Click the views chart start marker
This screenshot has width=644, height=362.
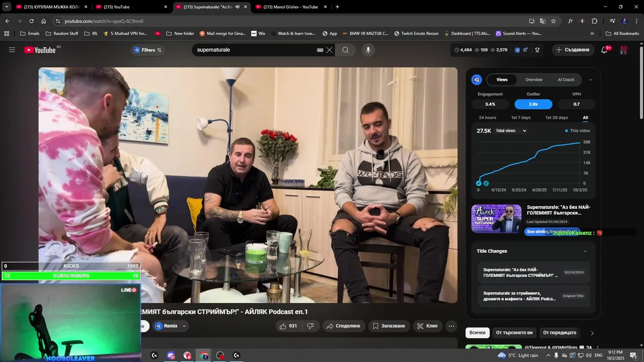pos(478,183)
